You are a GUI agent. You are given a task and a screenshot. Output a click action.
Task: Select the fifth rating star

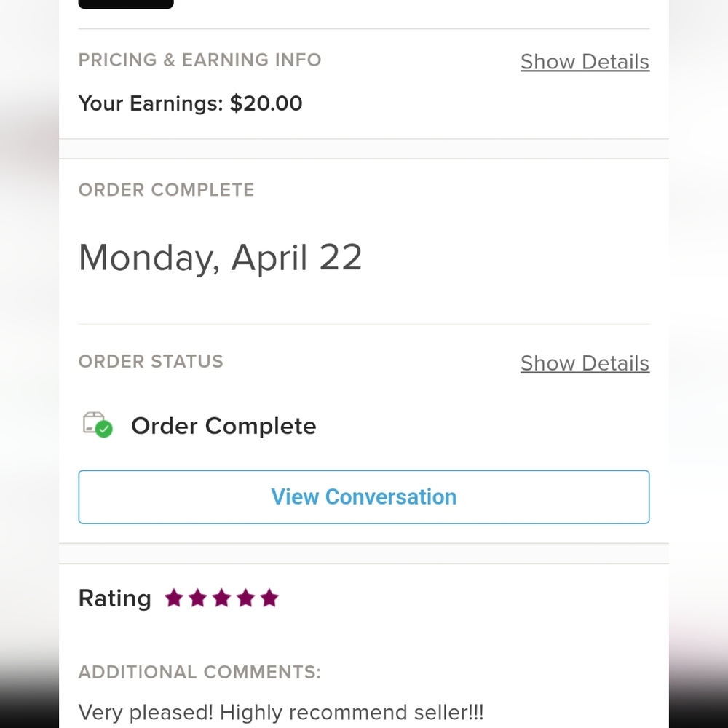point(269,598)
